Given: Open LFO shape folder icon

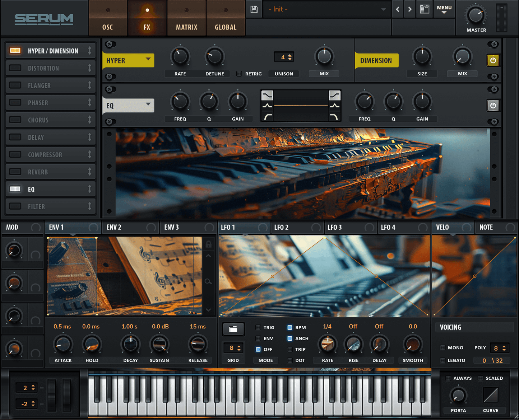Looking at the screenshot, I should (x=233, y=329).
